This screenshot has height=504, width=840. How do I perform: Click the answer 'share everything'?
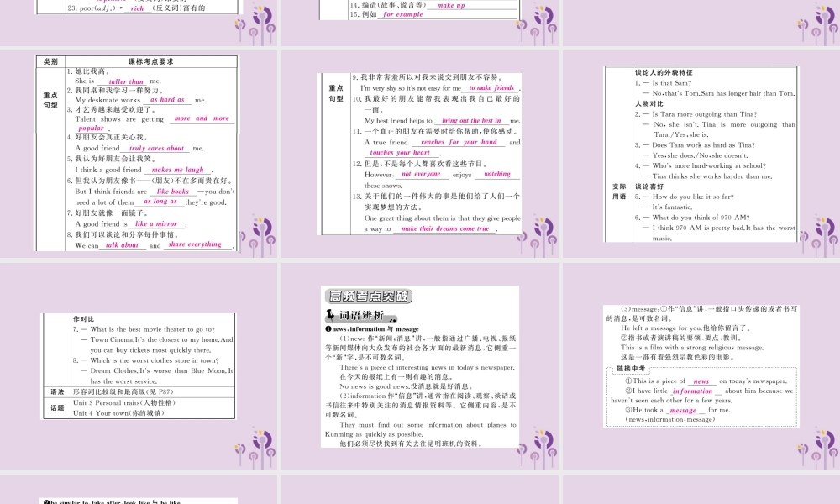coord(195,244)
